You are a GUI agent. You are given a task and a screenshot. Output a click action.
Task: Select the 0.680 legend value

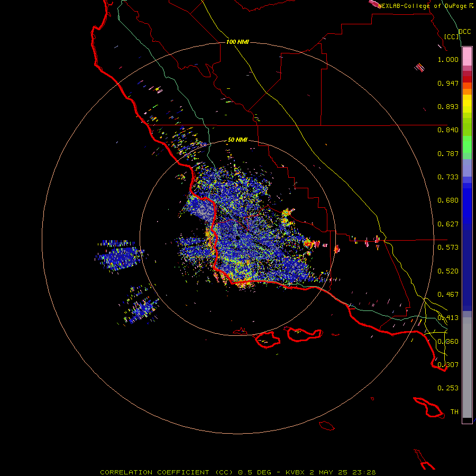pyautogui.click(x=448, y=200)
